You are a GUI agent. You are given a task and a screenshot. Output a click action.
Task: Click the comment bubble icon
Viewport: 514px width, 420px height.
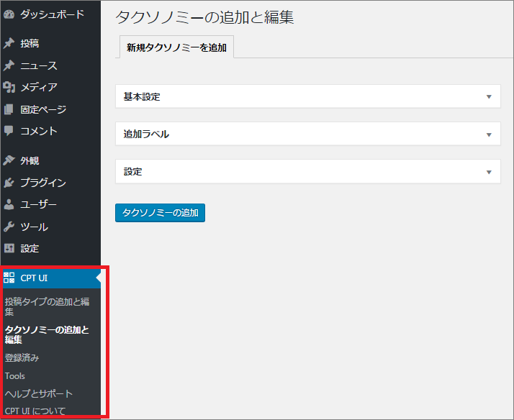click(9, 131)
